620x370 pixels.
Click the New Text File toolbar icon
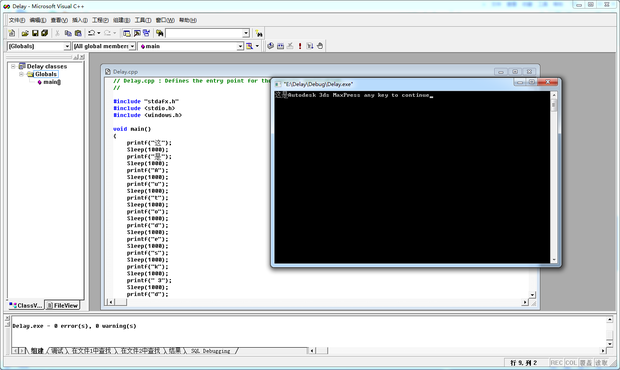pos(11,33)
